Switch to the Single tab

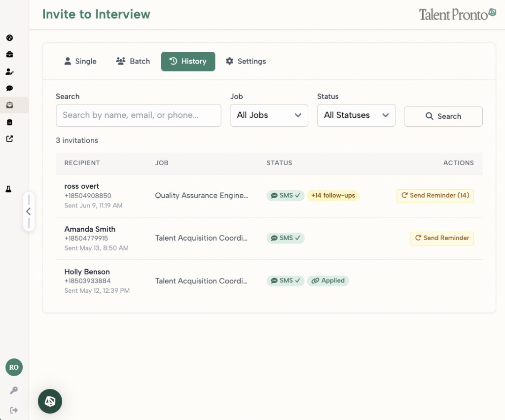tap(80, 61)
